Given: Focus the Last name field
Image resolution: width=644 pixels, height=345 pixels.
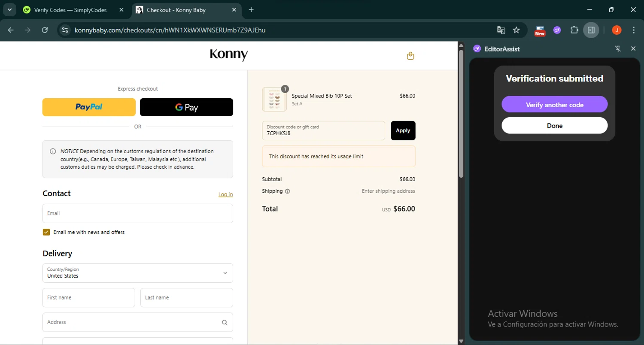Looking at the screenshot, I should tap(187, 298).
